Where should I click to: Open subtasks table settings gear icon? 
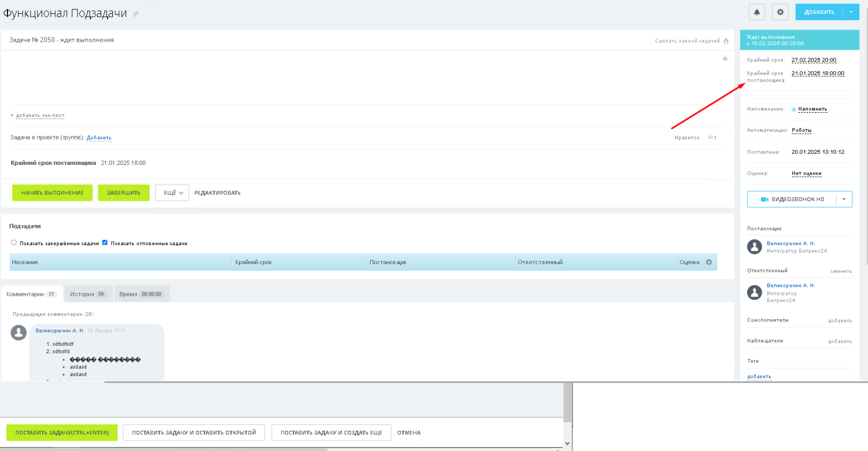[709, 263]
